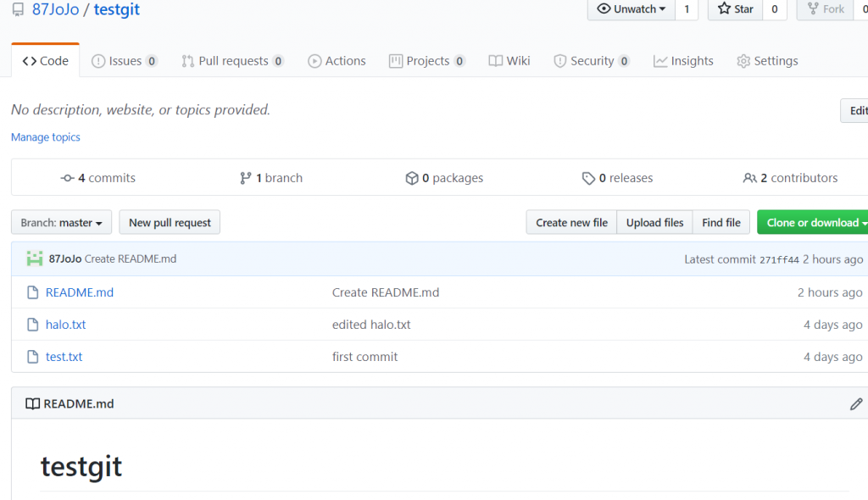The height and width of the screenshot is (500, 868).
Task: Click the Find file button
Action: 721,223
